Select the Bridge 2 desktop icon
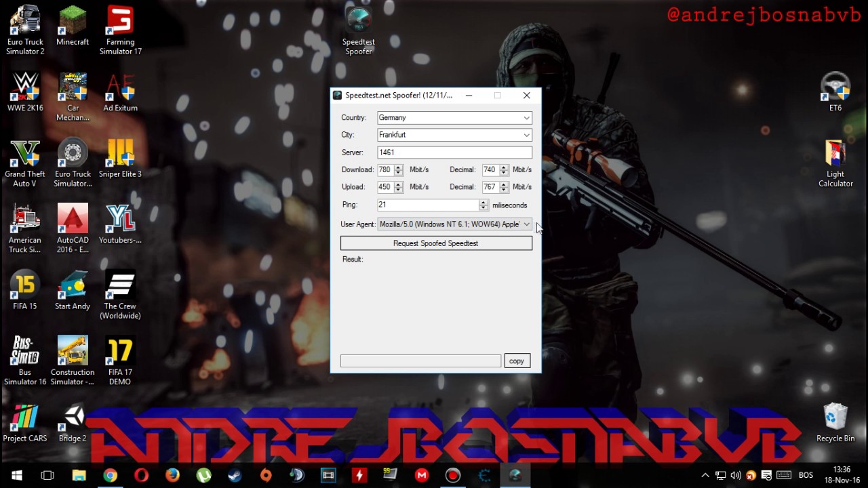Screen dimensions: 868x488 click(x=73, y=423)
